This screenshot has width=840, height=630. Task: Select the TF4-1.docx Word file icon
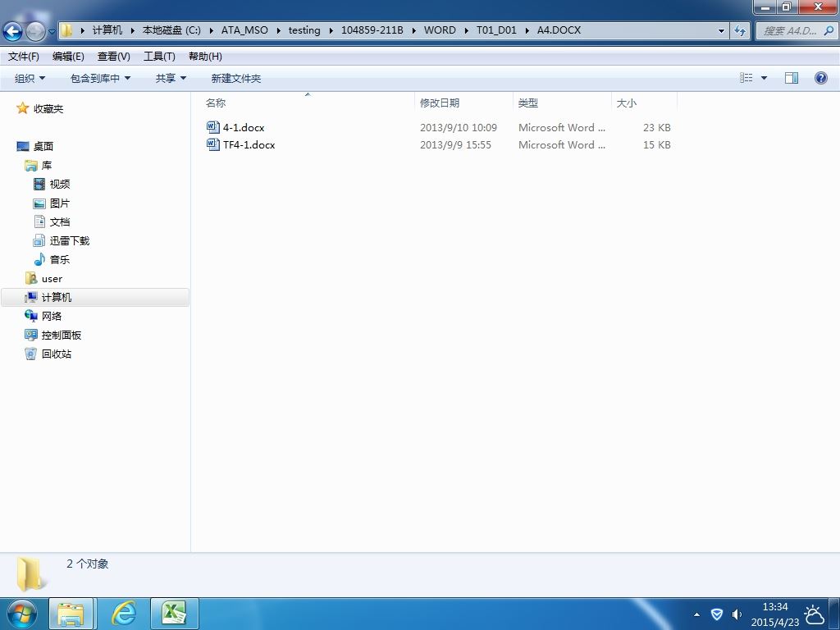point(212,144)
